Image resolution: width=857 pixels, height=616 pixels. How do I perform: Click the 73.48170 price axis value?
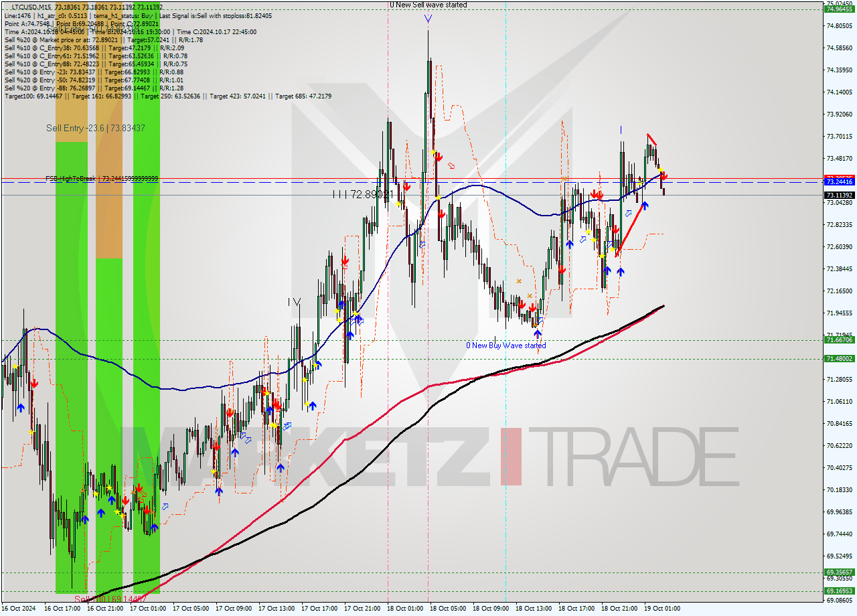click(839, 158)
